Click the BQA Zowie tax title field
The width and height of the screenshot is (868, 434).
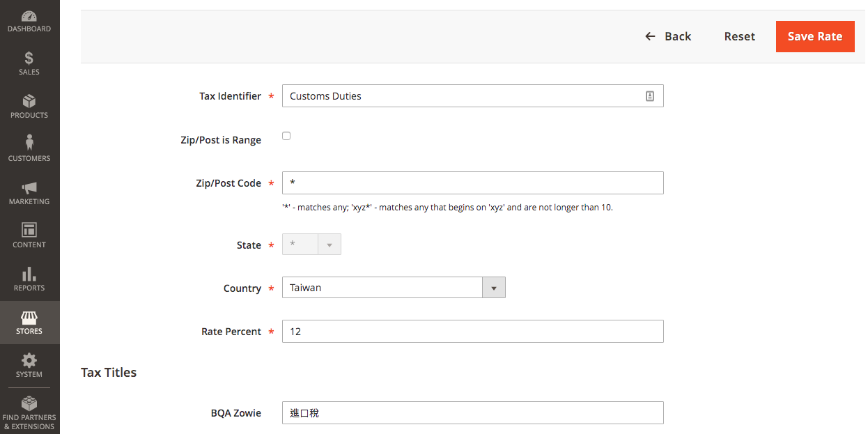click(x=472, y=413)
